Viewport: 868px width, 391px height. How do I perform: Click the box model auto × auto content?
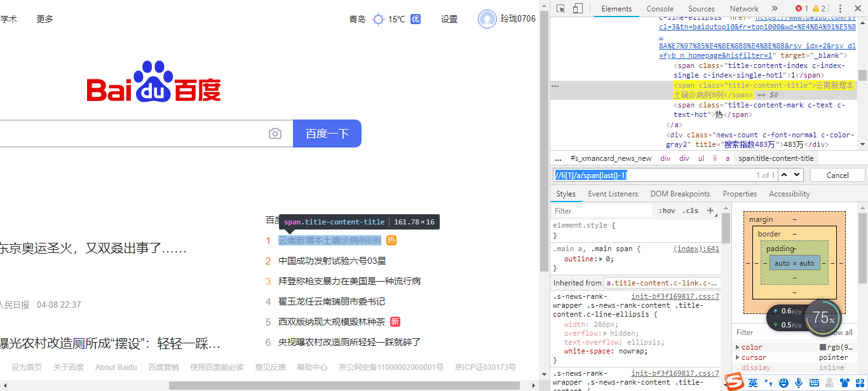tap(794, 263)
